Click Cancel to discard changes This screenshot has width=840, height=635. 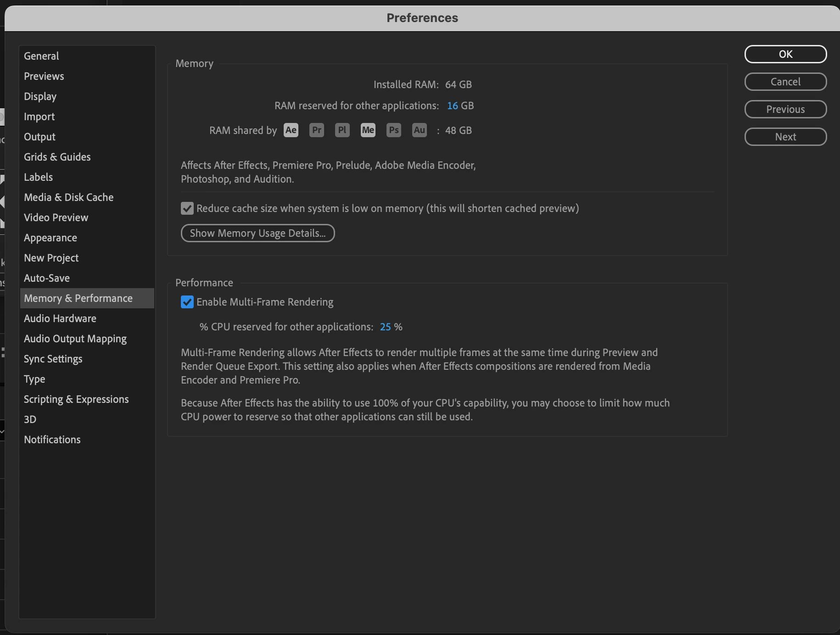tap(785, 82)
